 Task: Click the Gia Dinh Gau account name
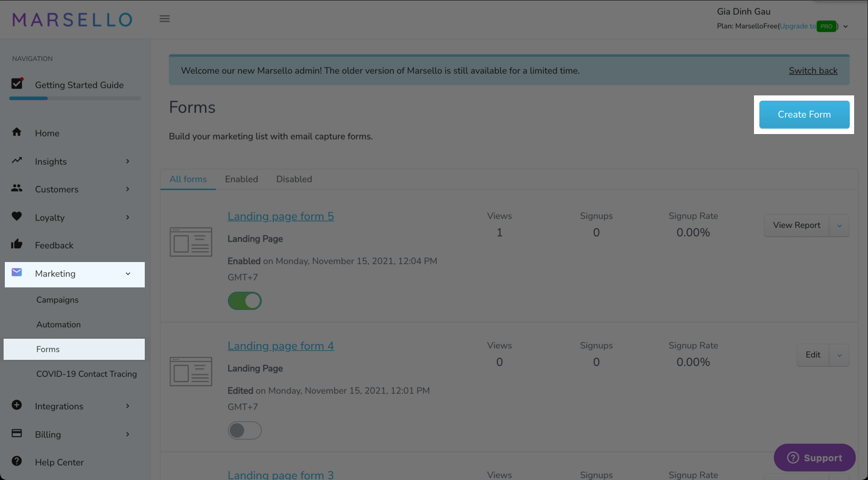(743, 11)
